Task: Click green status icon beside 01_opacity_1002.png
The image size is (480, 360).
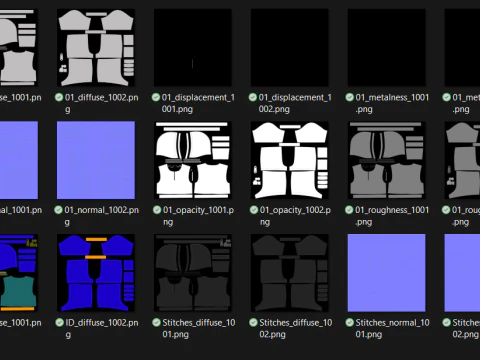Action: [254, 210]
